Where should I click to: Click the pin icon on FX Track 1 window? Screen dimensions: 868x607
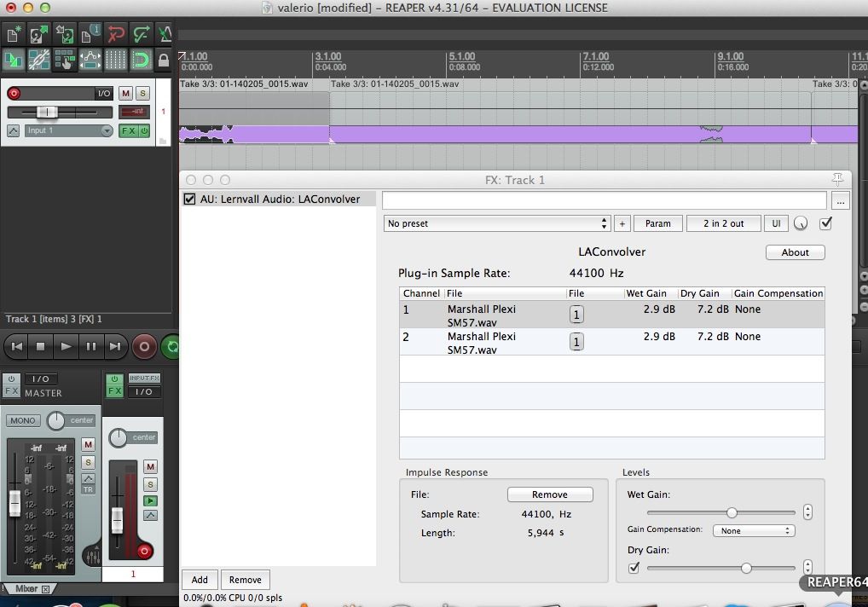tap(837, 179)
